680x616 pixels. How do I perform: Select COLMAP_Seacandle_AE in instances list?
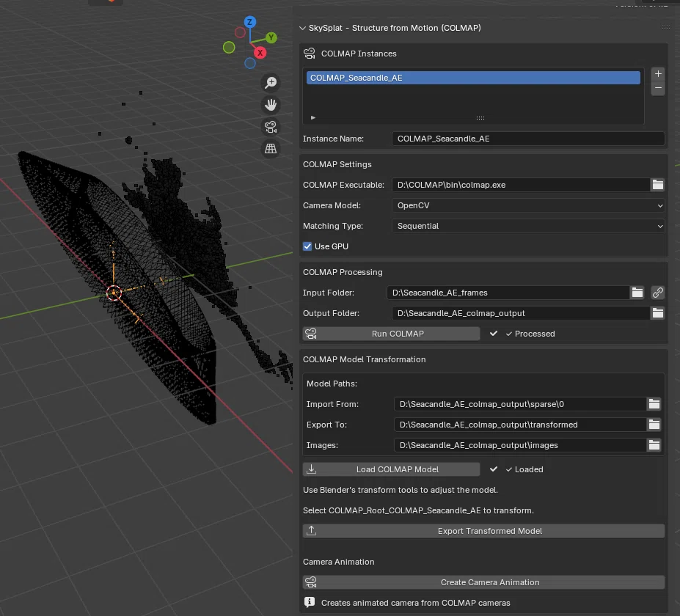473,78
